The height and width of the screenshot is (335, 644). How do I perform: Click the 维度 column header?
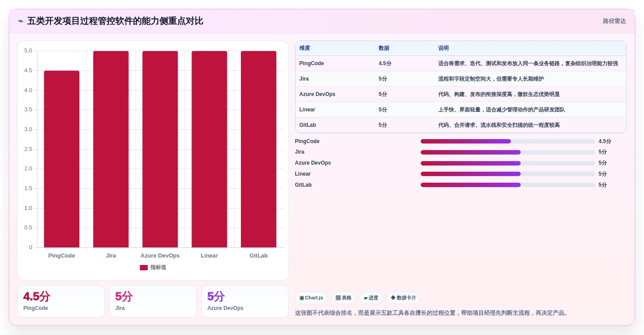(x=305, y=48)
